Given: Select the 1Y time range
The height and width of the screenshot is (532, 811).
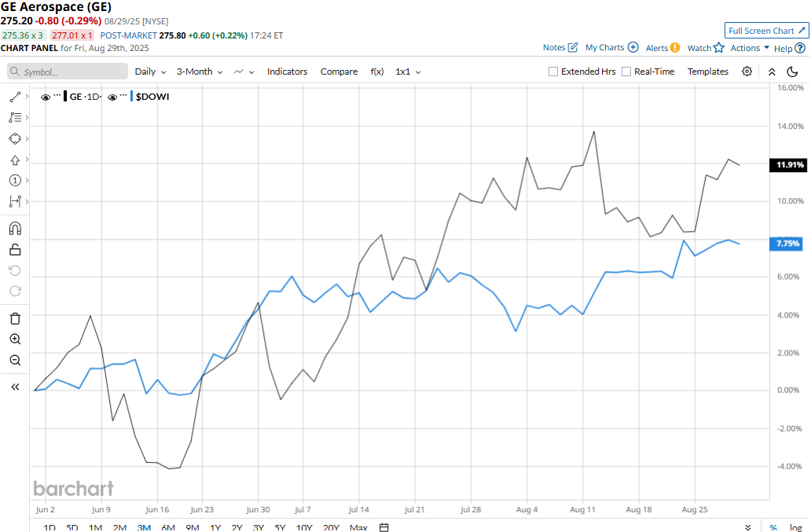Looking at the screenshot, I should point(215,527).
